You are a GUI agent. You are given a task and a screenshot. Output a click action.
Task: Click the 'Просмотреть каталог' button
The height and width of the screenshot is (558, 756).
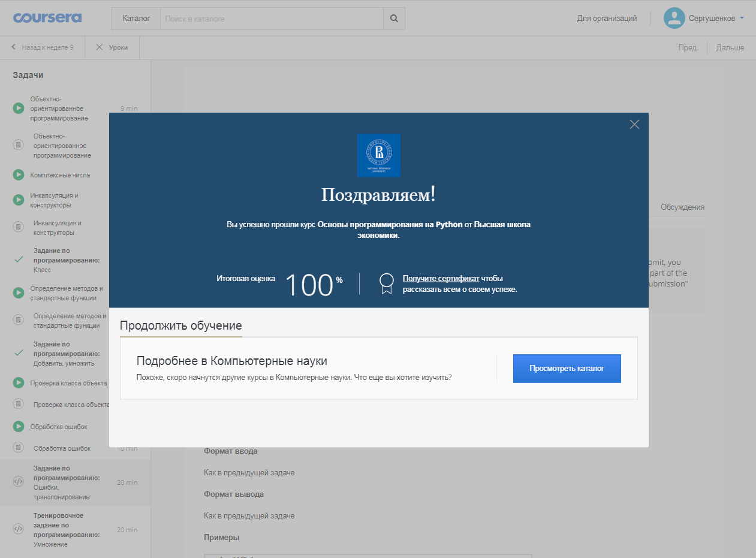pos(567,369)
